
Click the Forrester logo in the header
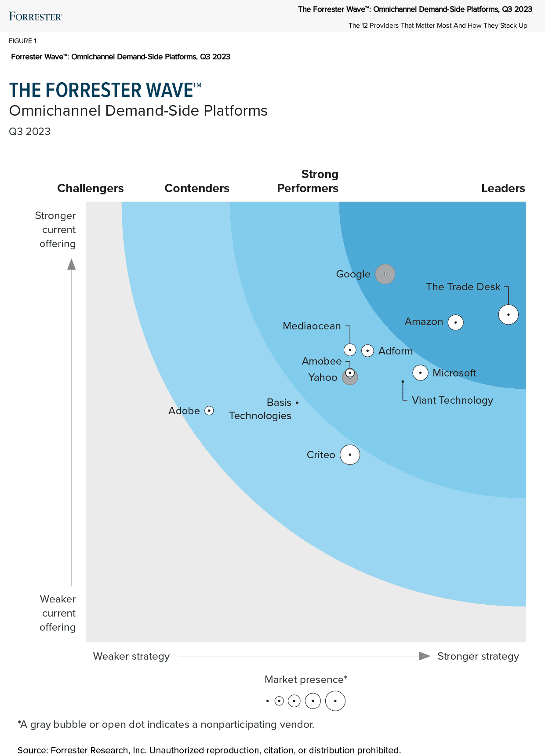click(36, 17)
